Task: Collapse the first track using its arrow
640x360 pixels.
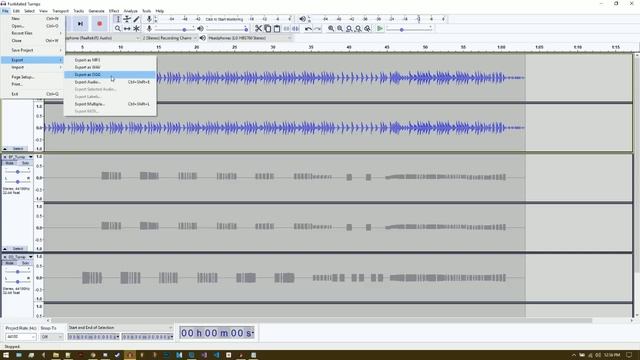Action: [5, 149]
